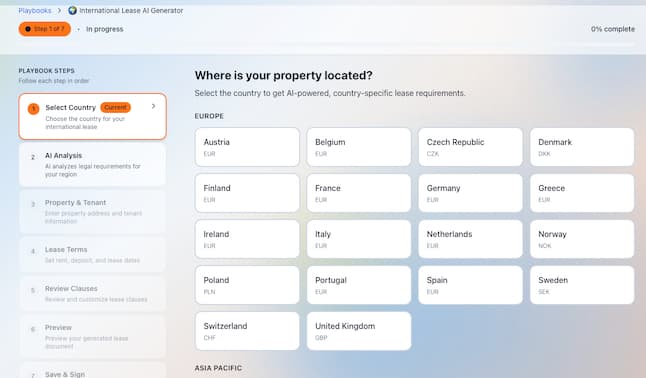646x378 pixels.
Task: Select Belgium country card
Action: [x=359, y=147]
